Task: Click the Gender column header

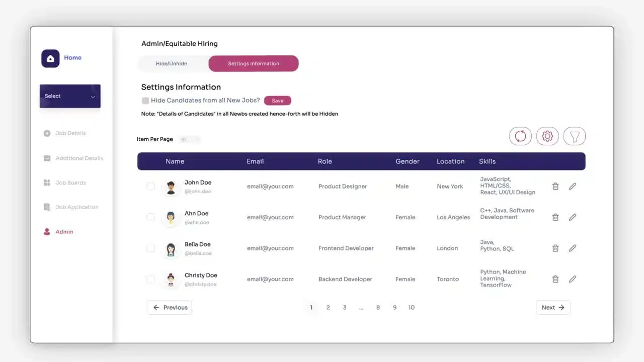Action: click(x=408, y=161)
